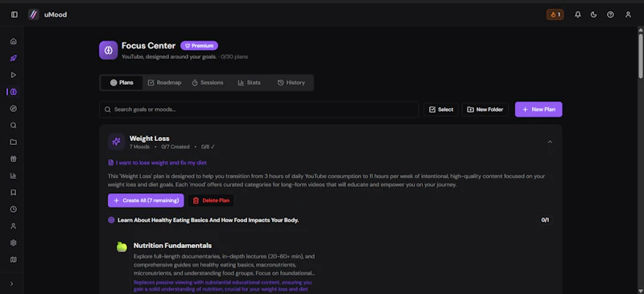
Task: Open the map icon in sidebar
Action: point(13,259)
